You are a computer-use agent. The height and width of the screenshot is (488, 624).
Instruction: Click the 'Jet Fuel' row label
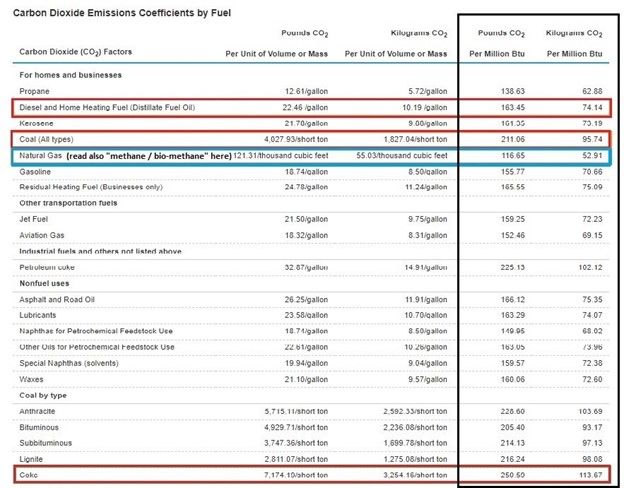click(x=37, y=218)
